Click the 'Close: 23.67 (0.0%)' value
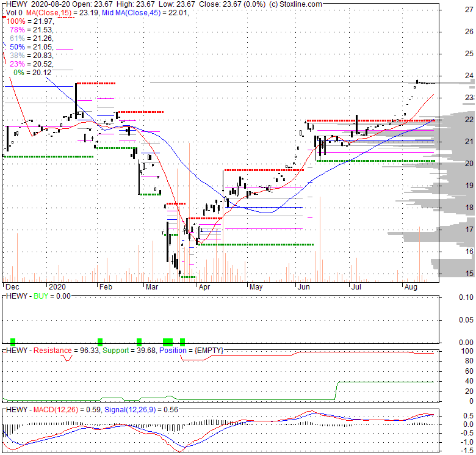Image resolution: width=476 pixels, height=455 pixels. tap(232, 4)
